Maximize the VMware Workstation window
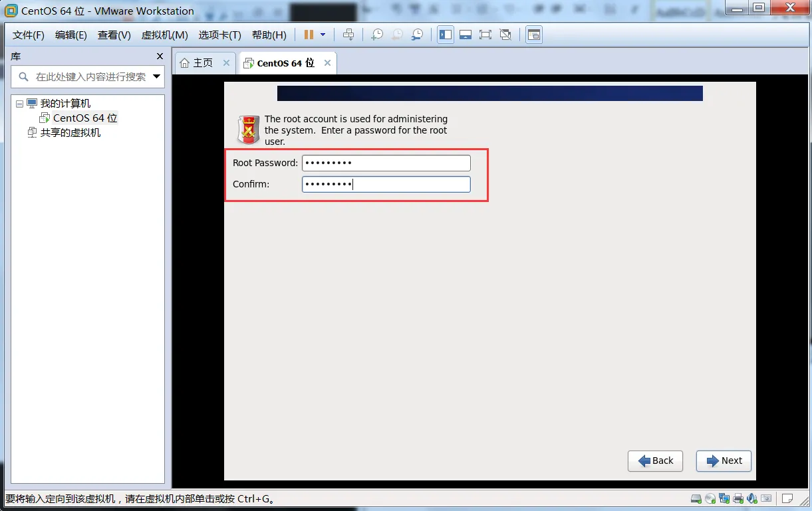 (759, 7)
